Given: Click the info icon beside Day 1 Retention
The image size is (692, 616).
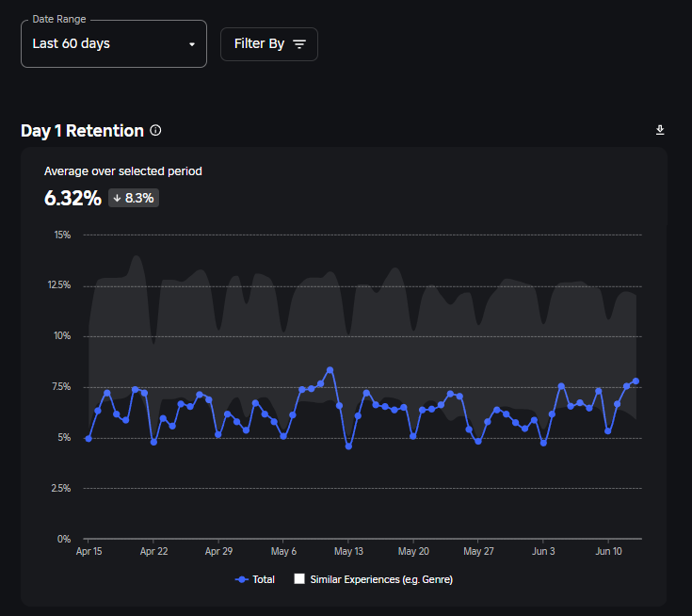Looking at the screenshot, I should pos(155,131).
